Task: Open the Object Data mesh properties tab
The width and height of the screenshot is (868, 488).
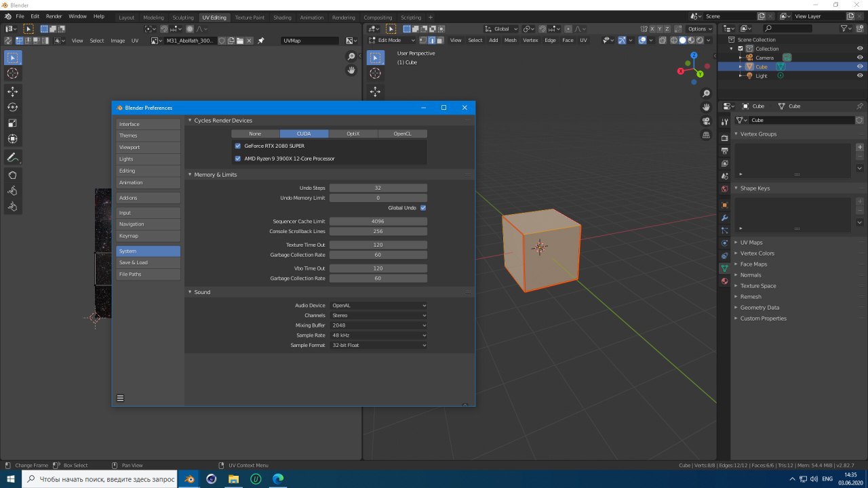Action: (x=724, y=268)
